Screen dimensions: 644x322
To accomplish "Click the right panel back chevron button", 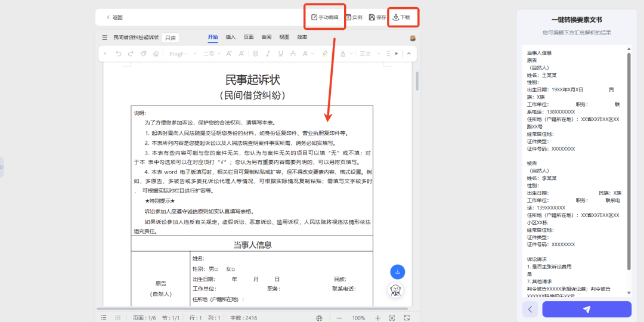I will click(x=530, y=309).
